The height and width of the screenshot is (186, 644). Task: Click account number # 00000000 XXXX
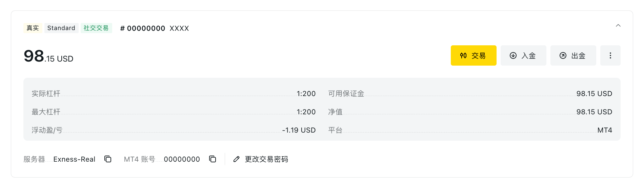coord(155,28)
